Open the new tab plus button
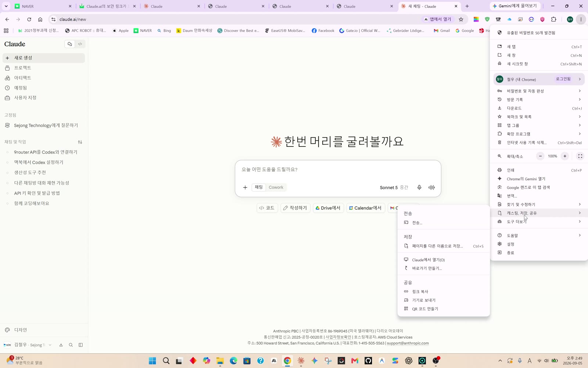This screenshot has width=588, height=368. 467,6
